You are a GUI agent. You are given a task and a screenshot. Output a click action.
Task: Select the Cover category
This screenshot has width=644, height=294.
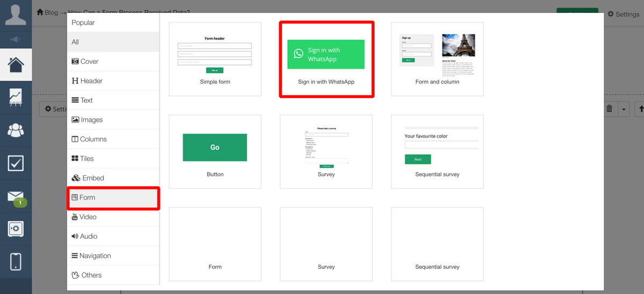113,61
